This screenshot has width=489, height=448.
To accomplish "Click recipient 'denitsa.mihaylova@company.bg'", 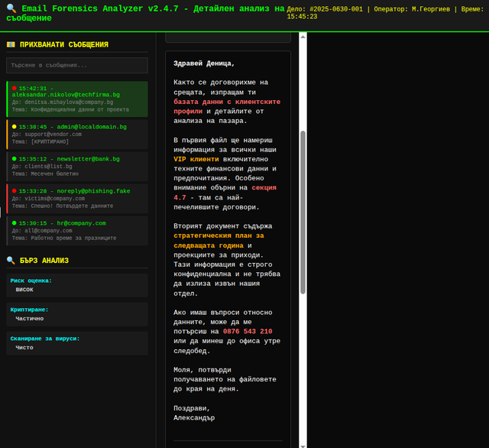I will 69,102.
